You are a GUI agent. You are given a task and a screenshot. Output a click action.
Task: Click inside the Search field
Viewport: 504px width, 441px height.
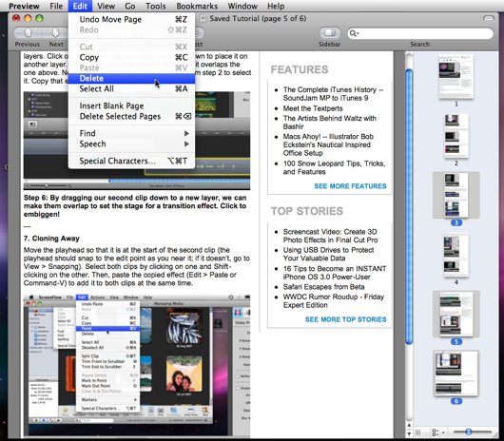[420, 33]
